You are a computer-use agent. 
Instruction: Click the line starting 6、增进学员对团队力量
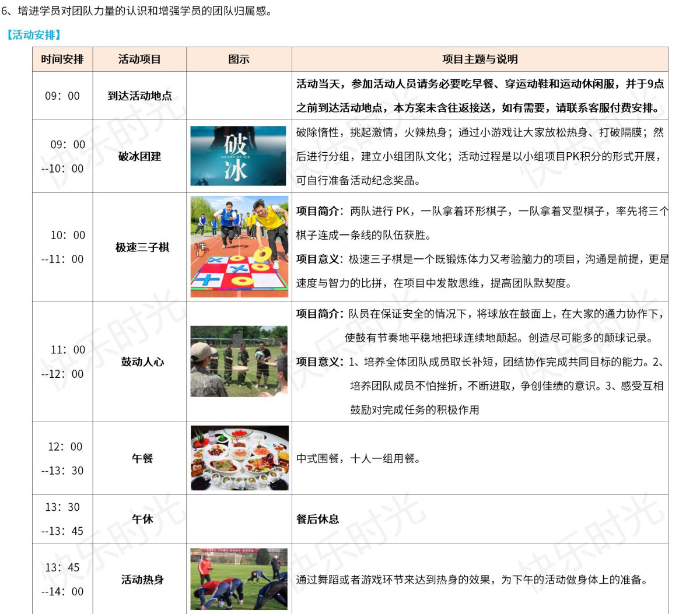(137, 11)
